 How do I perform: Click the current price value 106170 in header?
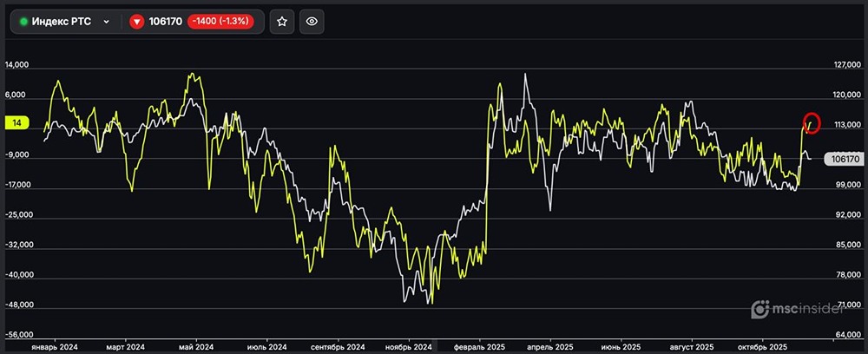165,22
